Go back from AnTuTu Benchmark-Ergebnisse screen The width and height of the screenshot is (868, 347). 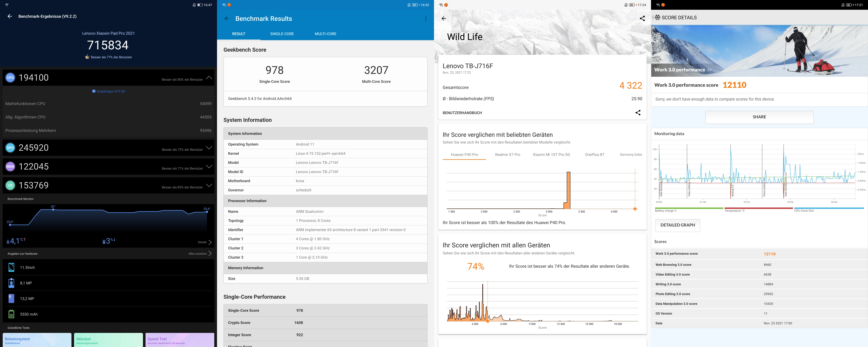(10, 16)
